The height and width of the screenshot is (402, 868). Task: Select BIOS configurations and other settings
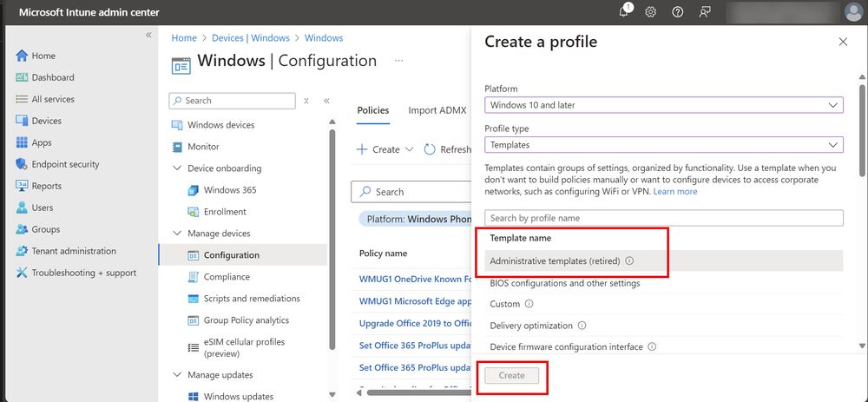[x=664, y=283]
